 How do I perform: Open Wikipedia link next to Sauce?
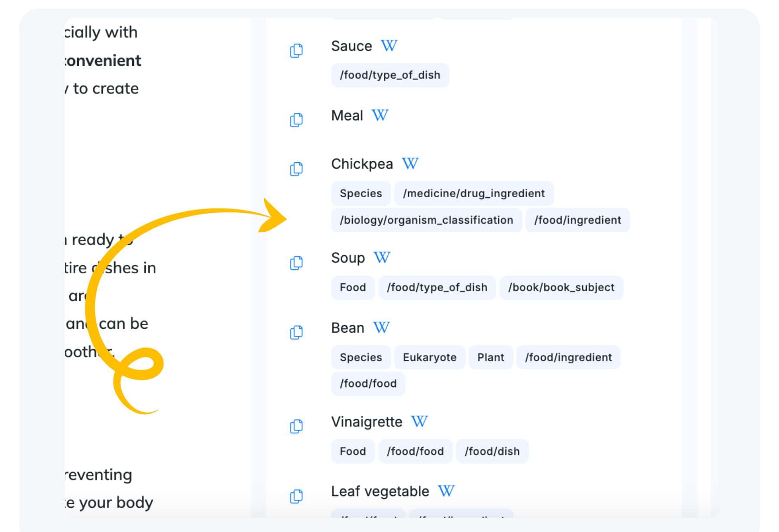389,45
